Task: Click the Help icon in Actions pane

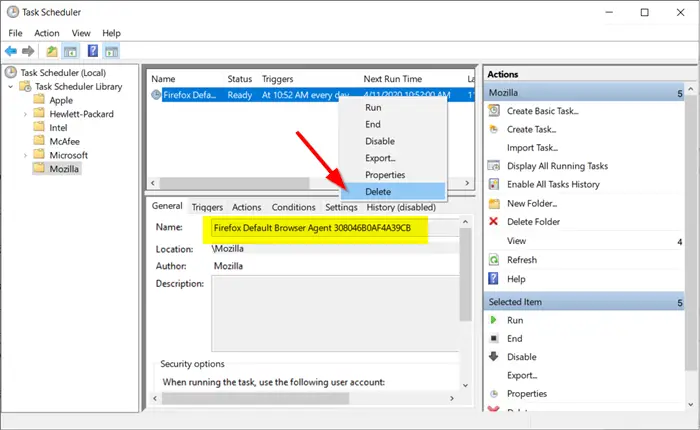Action: pos(493,279)
